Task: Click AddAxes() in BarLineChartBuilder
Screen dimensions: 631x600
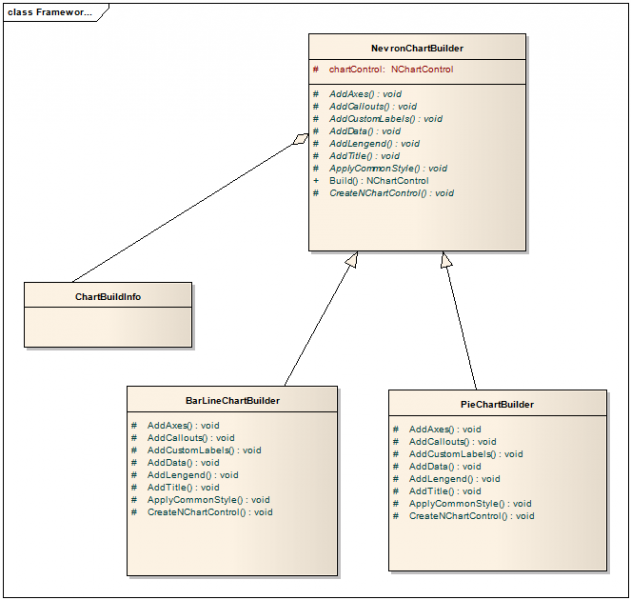Action: pos(183,425)
